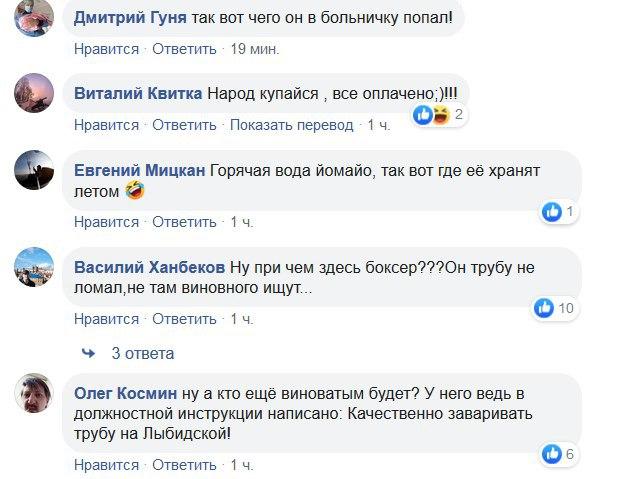This screenshot has height=479, width=620.
Task: Open Евгений Мицкан's profile picture
Action: [x=34, y=170]
